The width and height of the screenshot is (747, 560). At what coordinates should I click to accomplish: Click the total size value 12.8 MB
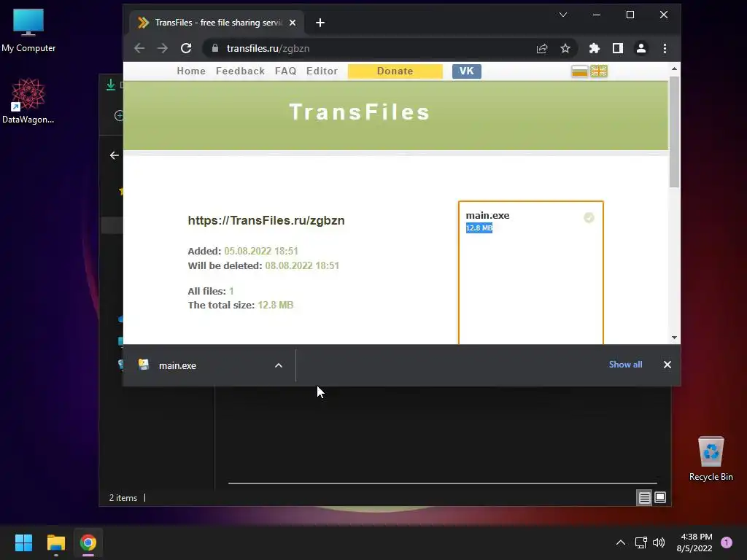275,305
